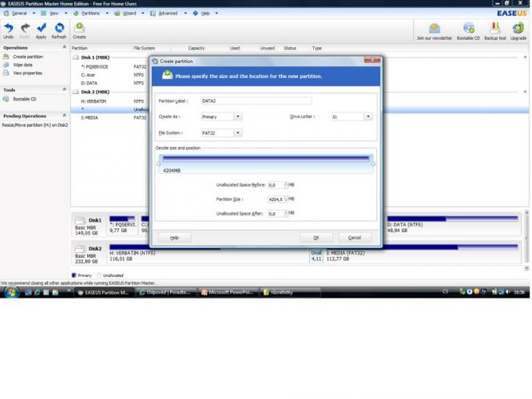Click the Partition Label input field
The image size is (532, 399).
click(256, 101)
